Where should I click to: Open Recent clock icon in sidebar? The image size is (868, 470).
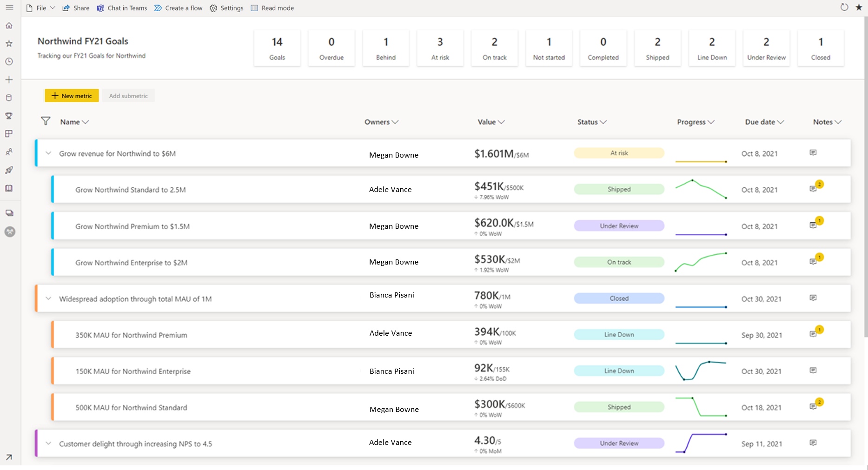(9, 61)
